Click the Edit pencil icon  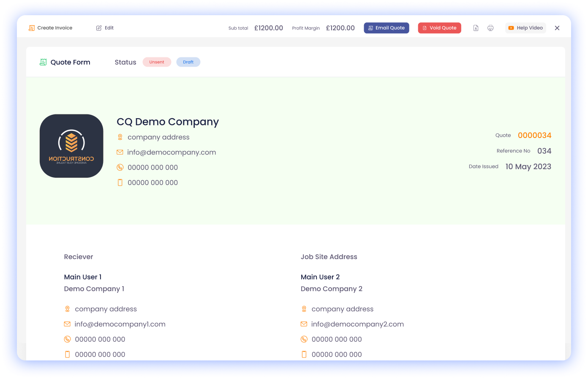99,28
